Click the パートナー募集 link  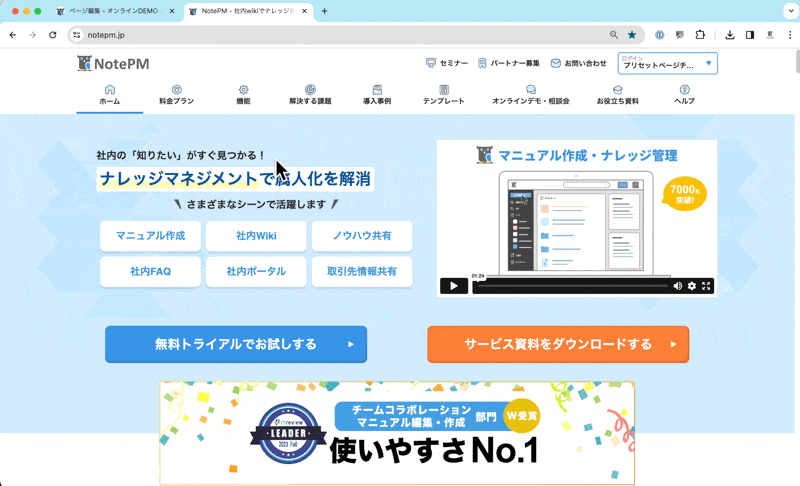(509, 63)
